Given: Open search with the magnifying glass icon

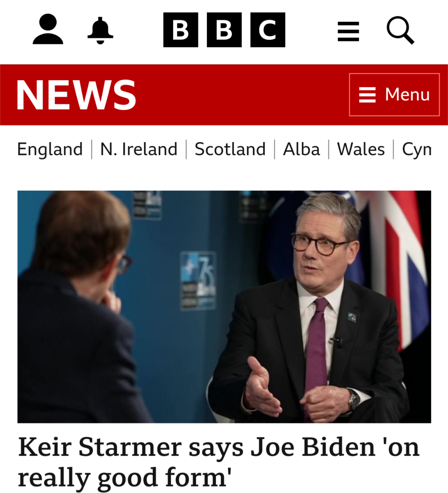Looking at the screenshot, I should [x=400, y=30].
